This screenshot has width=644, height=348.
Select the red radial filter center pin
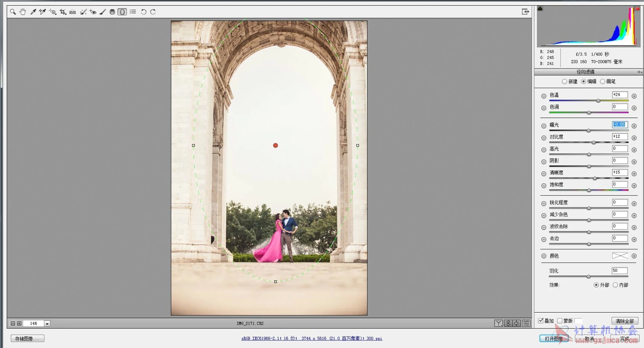[x=275, y=145]
